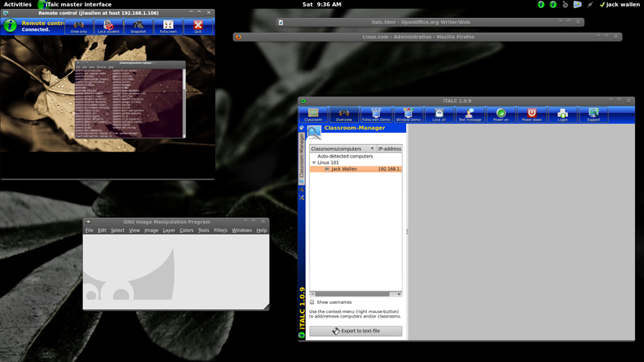Viewport: 644px width, 362px height.
Task: Switch remote control to Fullscreen
Action: click(x=168, y=26)
